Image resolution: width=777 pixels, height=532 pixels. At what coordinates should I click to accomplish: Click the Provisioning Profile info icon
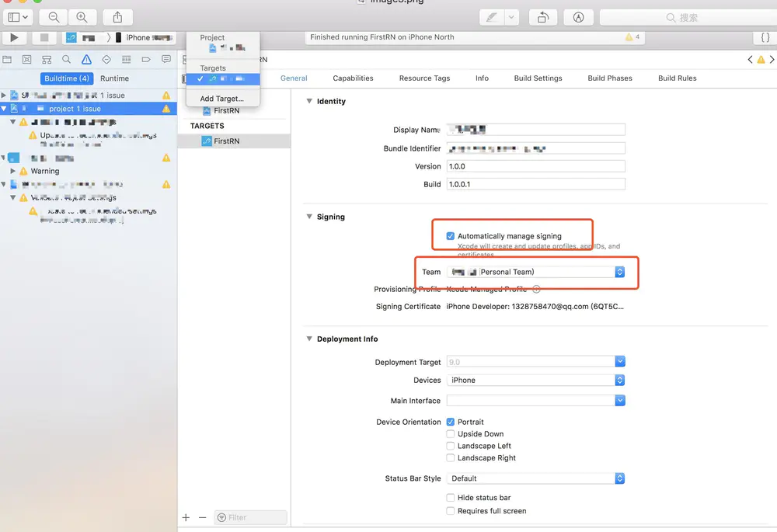click(536, 289)
